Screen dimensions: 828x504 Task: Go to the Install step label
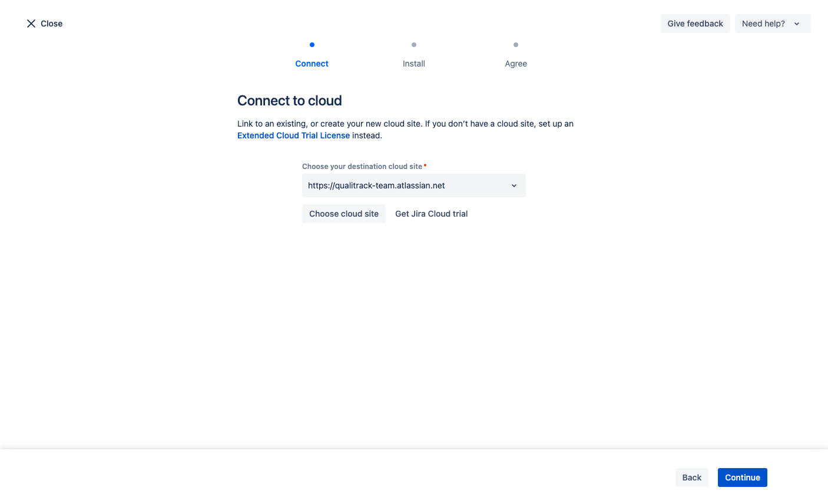click(x=414, y=64)
